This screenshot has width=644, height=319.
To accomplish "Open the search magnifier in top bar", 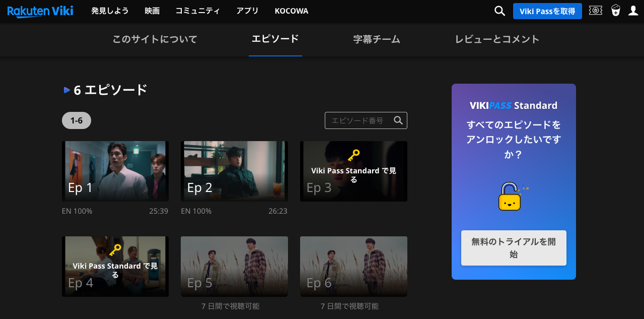I will point(499,11).
